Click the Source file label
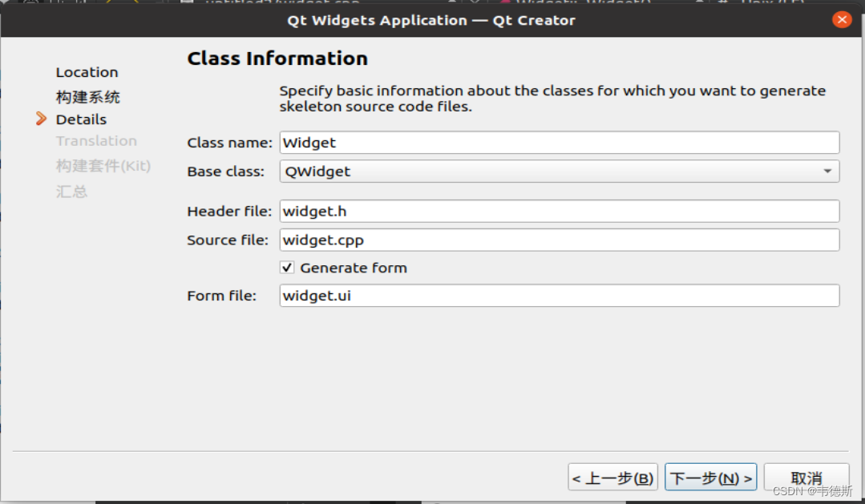 228,240
